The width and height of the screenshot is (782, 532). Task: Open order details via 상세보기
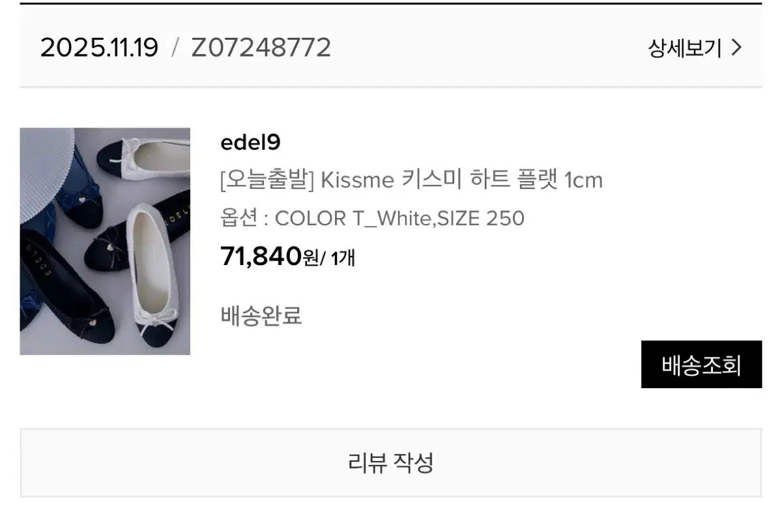pos(685,48)
